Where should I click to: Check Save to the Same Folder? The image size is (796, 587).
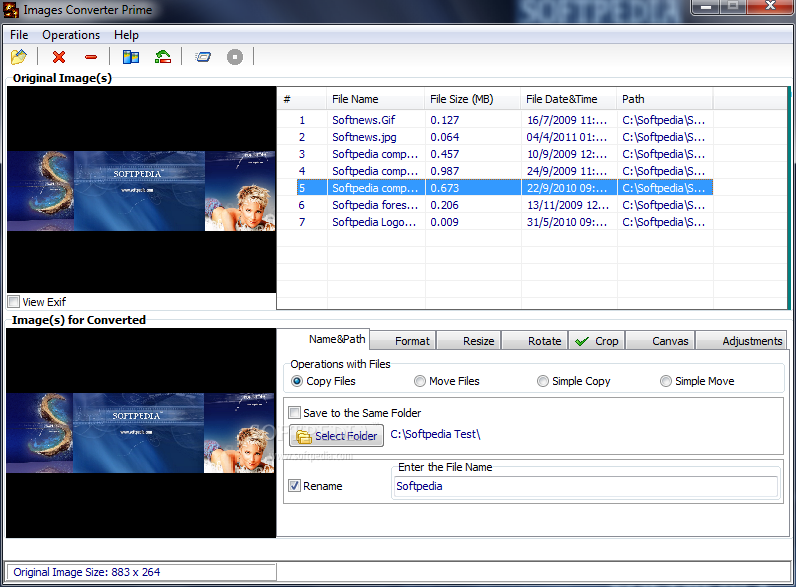tap(294, 412)
